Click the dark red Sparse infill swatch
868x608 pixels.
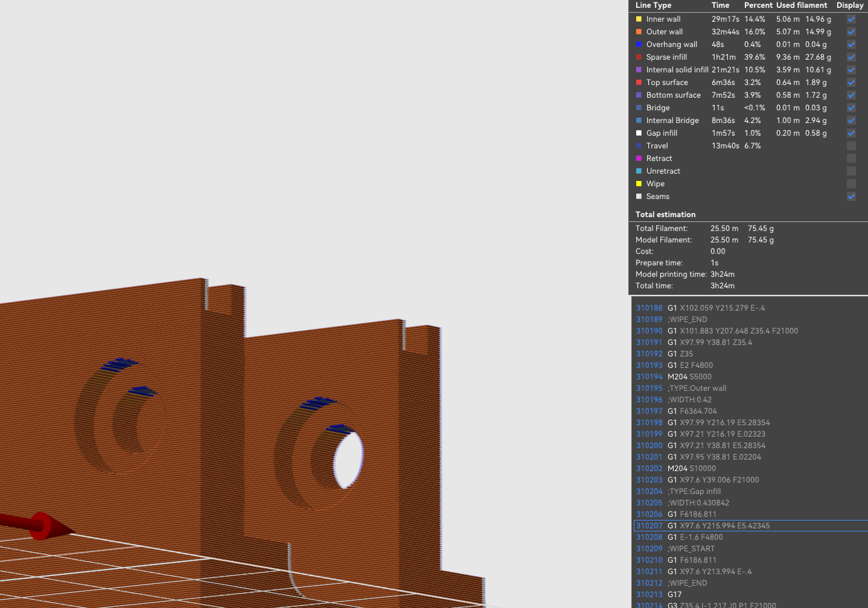tap(639, 57)
